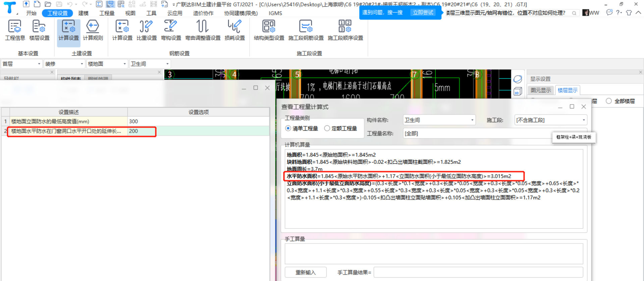Click the sigma summary calculation icon
644x281 pixels.
99,4
